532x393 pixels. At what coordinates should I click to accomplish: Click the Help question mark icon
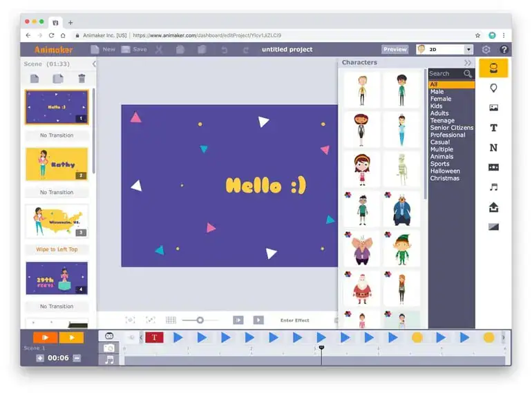coord(504,50)
